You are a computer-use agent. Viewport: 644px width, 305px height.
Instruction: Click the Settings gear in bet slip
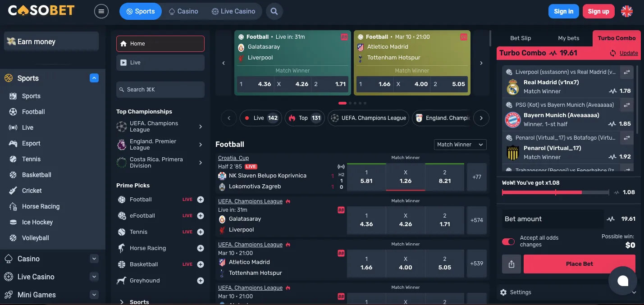[x=503, y=292]
